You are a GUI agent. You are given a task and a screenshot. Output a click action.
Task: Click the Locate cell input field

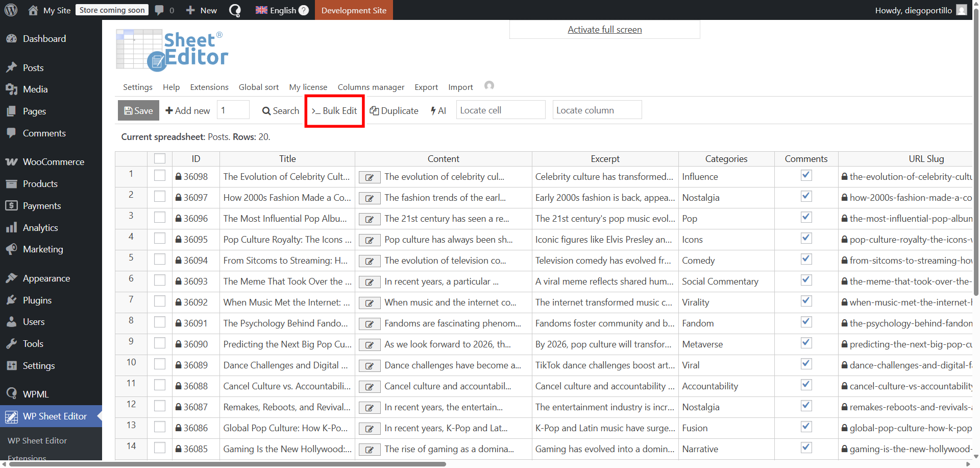tap(501, 110)
